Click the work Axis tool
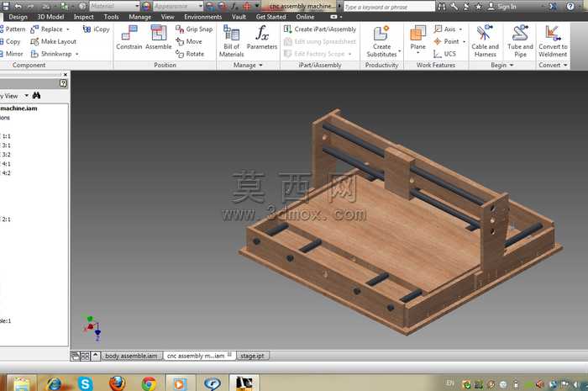Viewport: 588px width, 391px height. click(444, 29)
